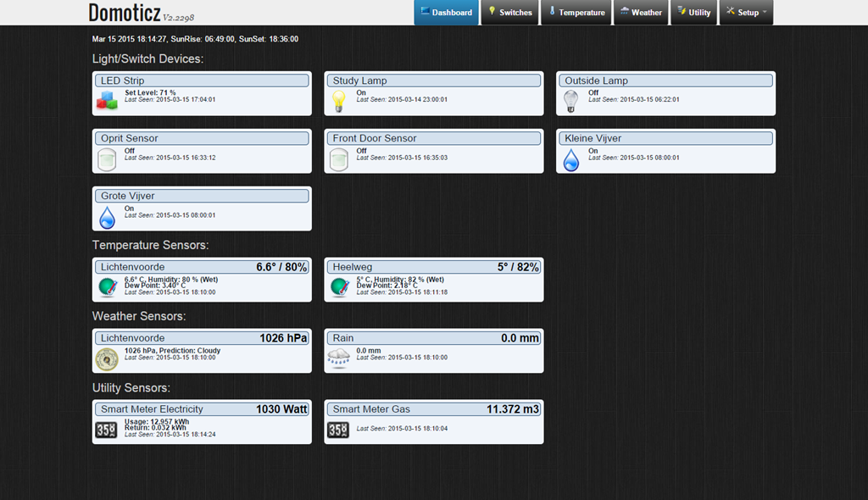The width and height of the screenshot is (868, 500).
Task: Click the LED Strip RGB cubes icon
Action: pos(107,101)
